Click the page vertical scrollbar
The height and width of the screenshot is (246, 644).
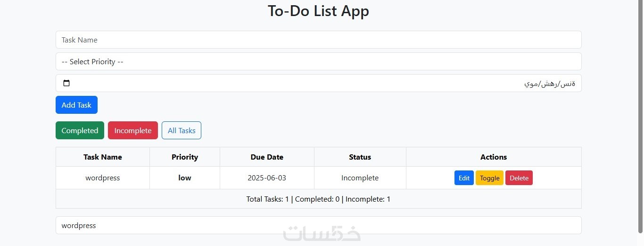click(x=640, y=118)
